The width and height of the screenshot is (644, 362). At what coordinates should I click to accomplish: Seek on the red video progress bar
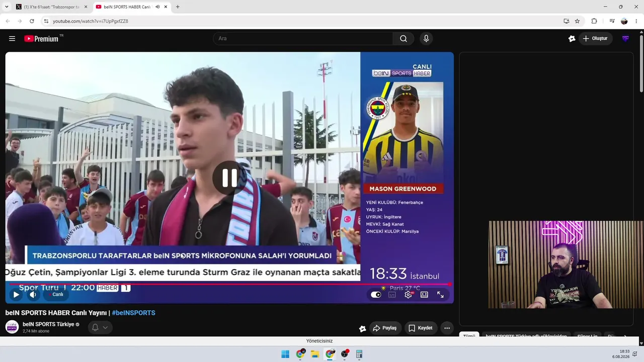click(x=229, y=284)
